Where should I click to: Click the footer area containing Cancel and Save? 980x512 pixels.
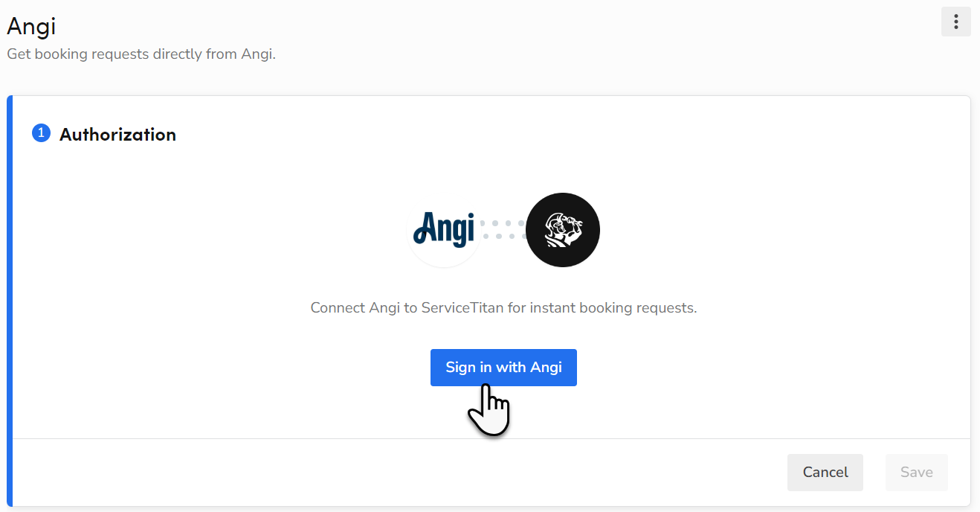click(x=491, y=472)
